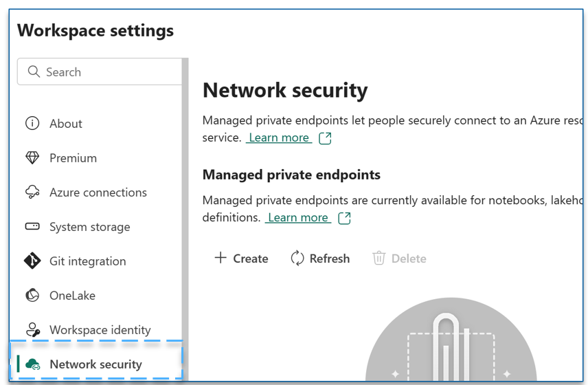Open Workspace identity settings
Screen dimensions: 588x385
(100, 330)
